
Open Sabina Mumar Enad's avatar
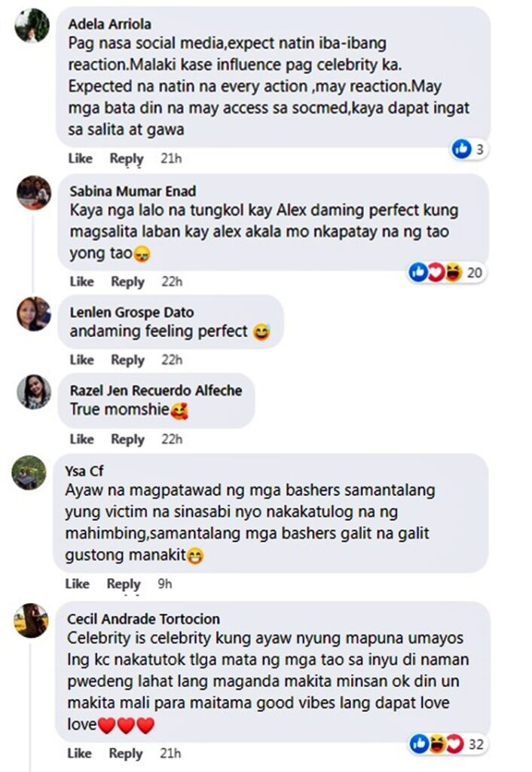34,192
